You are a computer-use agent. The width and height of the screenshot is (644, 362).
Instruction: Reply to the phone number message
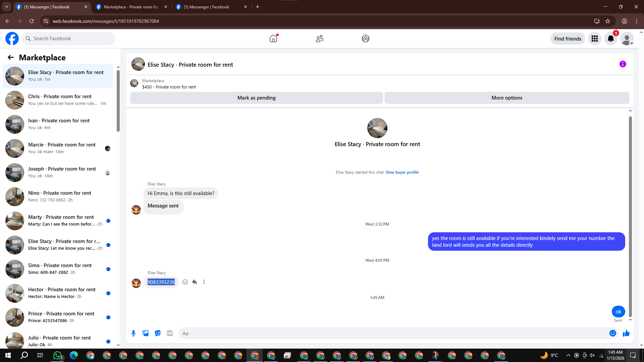pyautogui.click(x=195, y=282)
